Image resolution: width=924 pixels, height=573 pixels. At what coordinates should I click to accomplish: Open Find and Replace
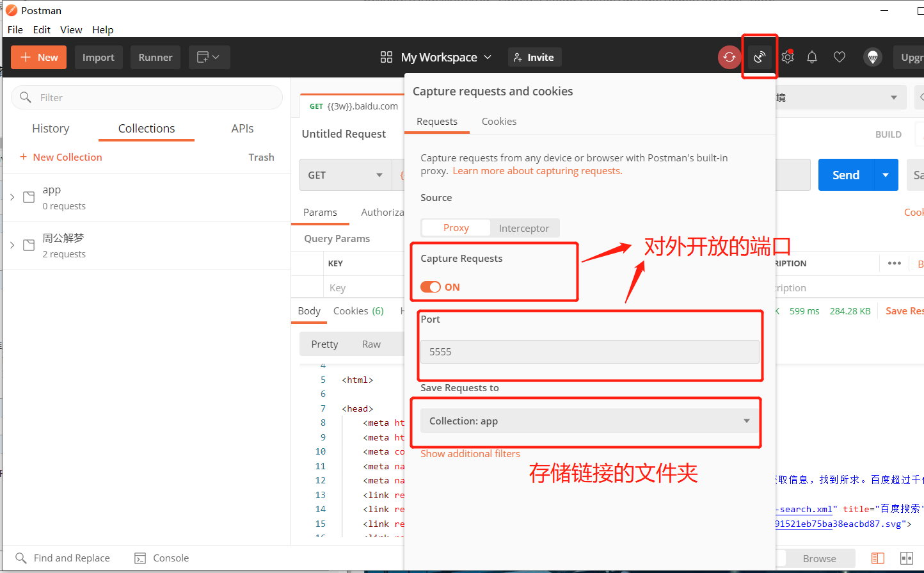pyautogui.click(x=63, y=558)
